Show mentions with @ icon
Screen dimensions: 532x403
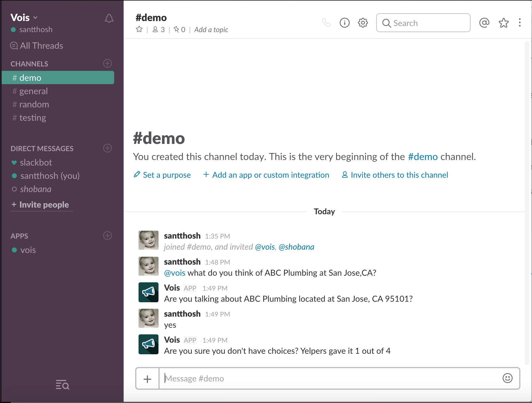pos(484,23)
